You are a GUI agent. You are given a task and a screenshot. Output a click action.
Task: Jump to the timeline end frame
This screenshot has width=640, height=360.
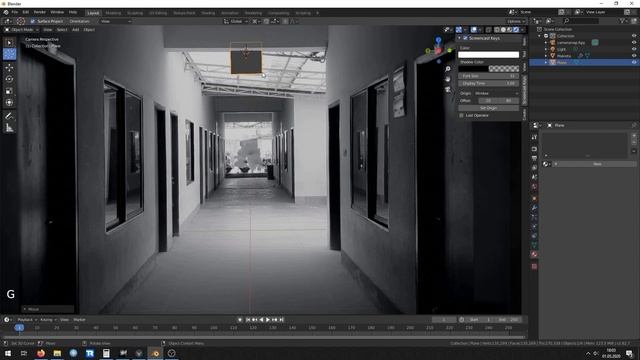point(282,320)
